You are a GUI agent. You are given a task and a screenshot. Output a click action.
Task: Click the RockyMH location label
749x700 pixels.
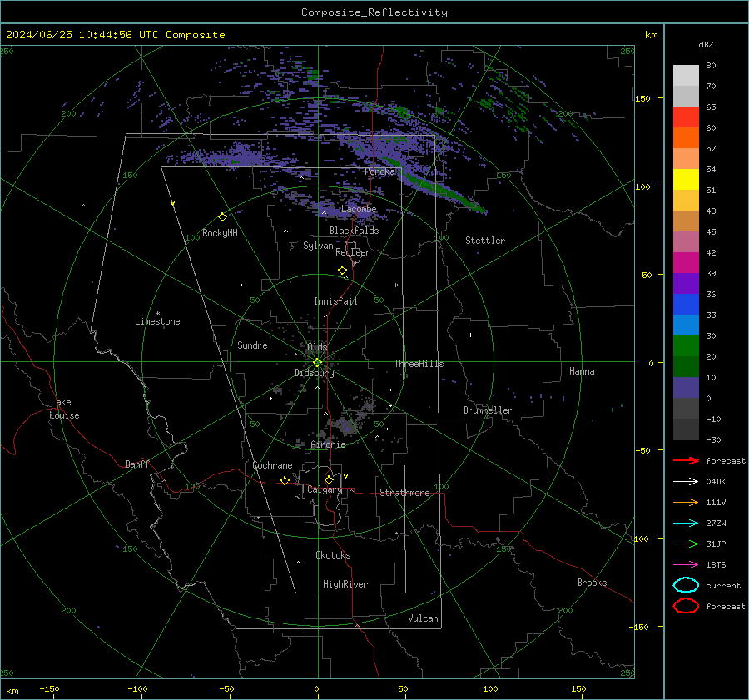pyautogui.click(x=220, y=233)
